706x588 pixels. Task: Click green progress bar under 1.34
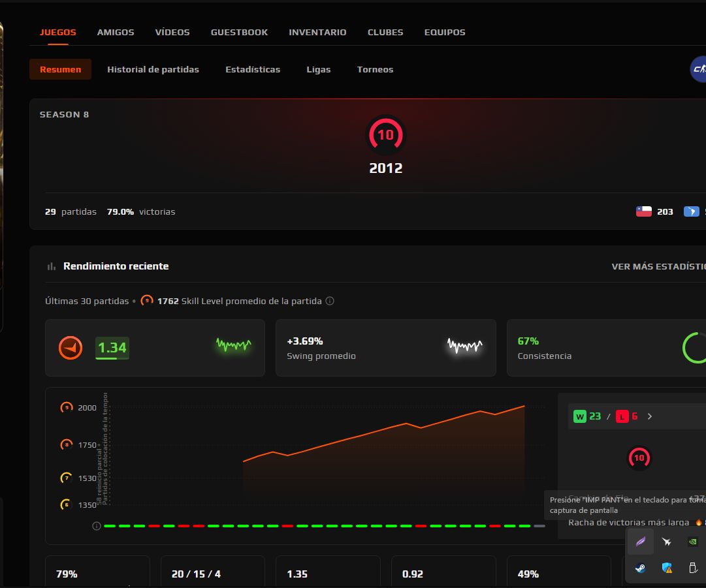112,358
